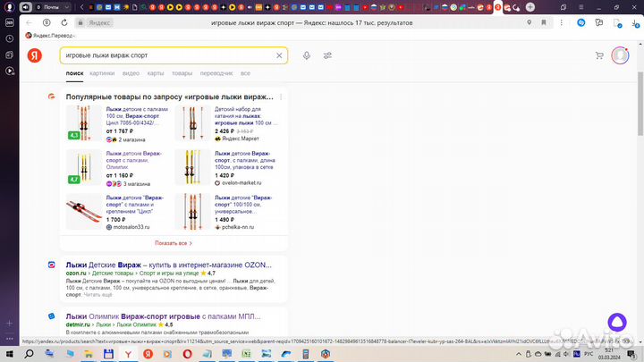This screenshot has height=362, width=644.
Task: Open Opera in the taskbar
Action: (187, 354)
